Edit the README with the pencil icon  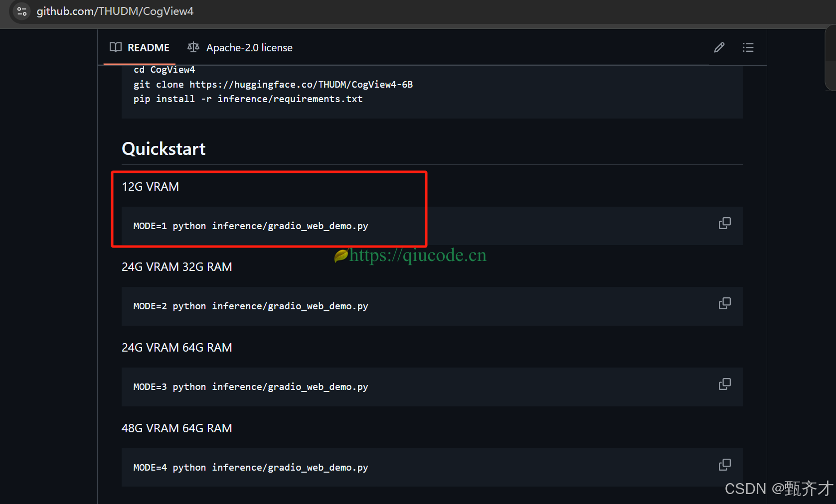[719, 47]
